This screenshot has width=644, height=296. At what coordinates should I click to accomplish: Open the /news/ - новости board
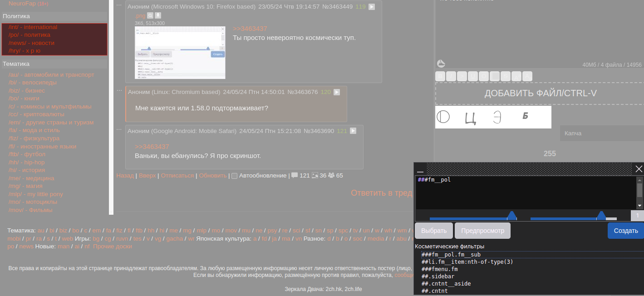(x=31, y=43)
